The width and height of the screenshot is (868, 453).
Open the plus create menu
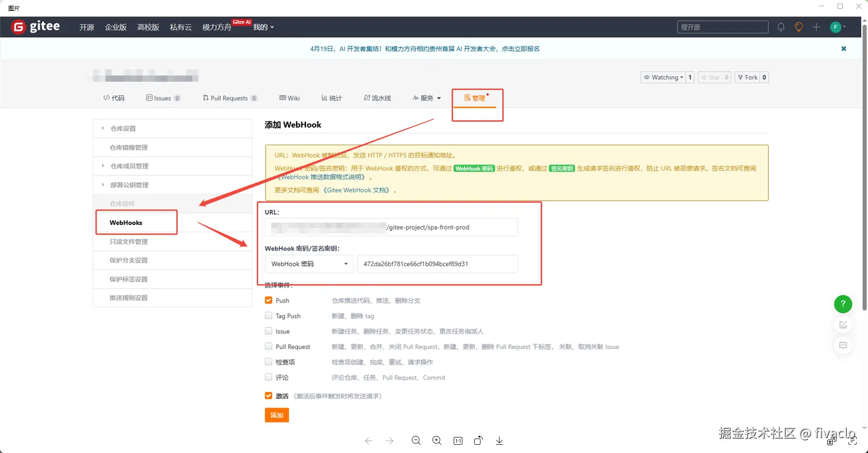click(816, 27)
